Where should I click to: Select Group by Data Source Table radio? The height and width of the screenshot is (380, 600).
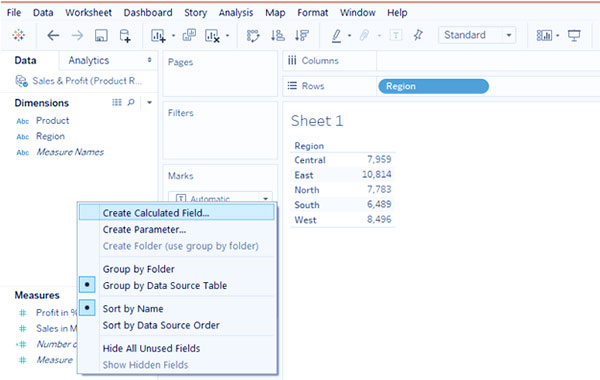pos(87,285)
